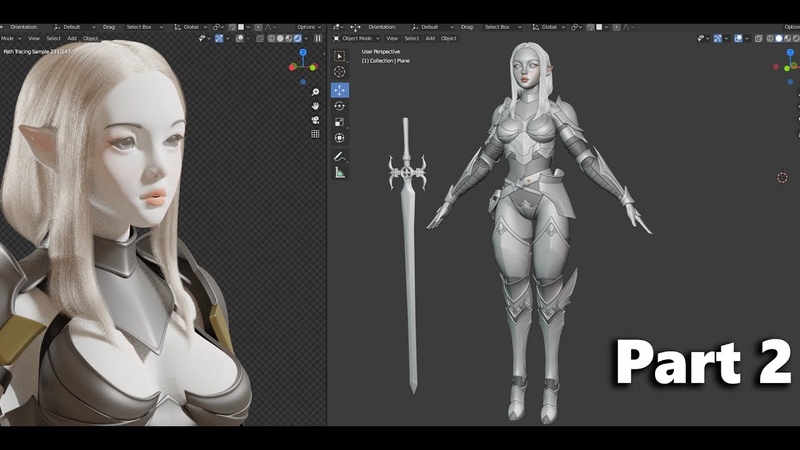Open Options dropdown in left viewport
The image size is (800, 450).
coord(309,27)
